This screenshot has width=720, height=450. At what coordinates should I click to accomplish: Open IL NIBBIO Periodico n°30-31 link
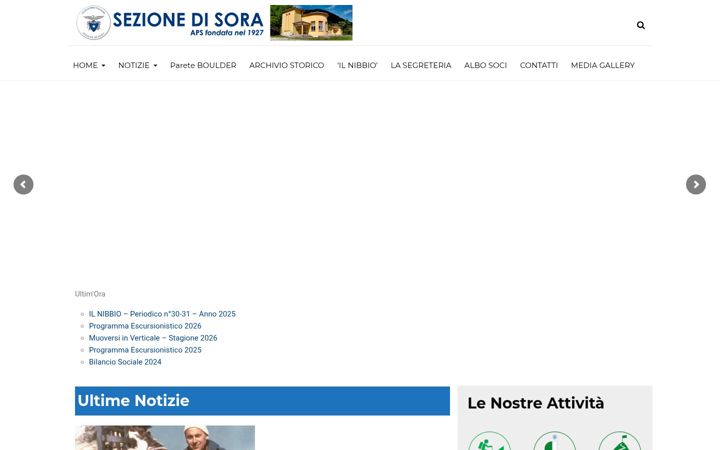tap(162, 314)
